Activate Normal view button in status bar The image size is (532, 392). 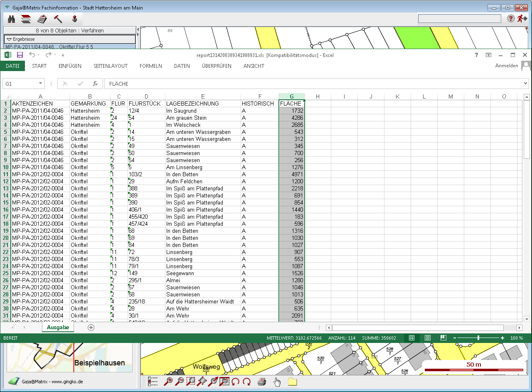tap(411, 338)
